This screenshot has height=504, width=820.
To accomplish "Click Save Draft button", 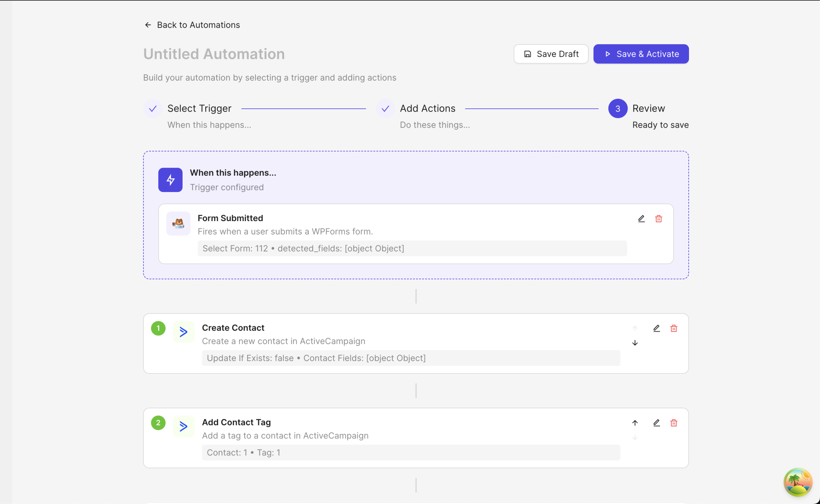I will point(551,54).
